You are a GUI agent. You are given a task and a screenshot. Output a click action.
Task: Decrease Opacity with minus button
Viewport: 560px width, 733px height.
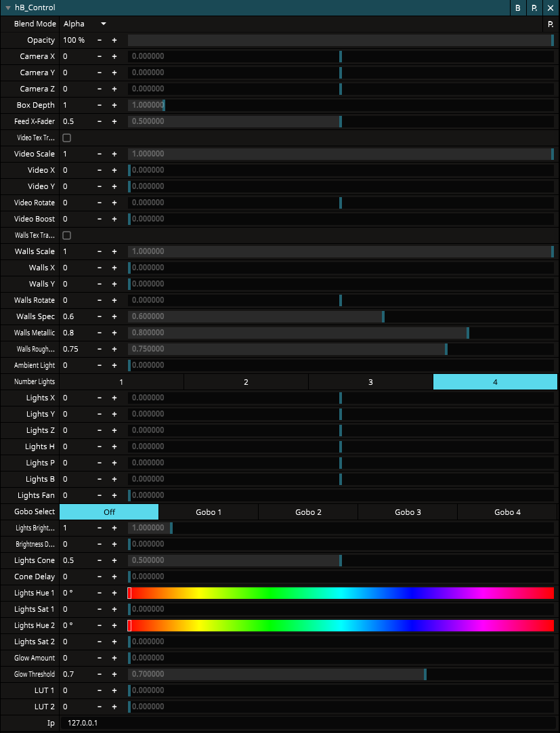click(100, 40)
